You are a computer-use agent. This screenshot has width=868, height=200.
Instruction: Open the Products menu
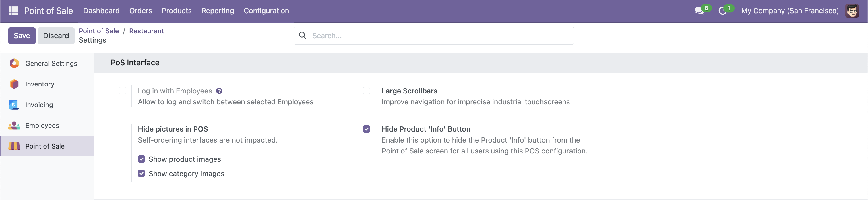pos(177,11)
